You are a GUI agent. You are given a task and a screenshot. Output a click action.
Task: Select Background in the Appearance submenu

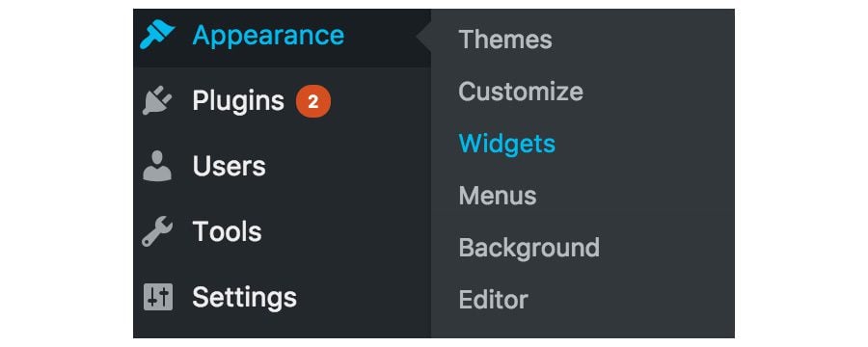point(529,248)
